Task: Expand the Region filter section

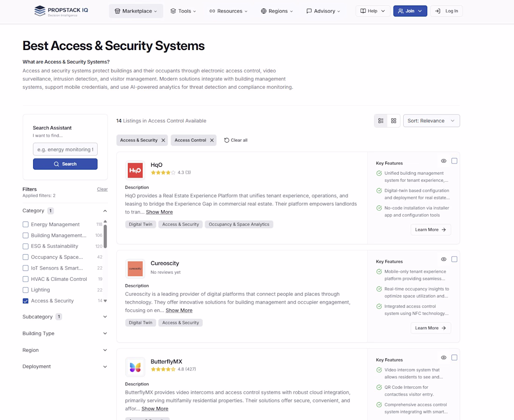Action: click(105, 350)
